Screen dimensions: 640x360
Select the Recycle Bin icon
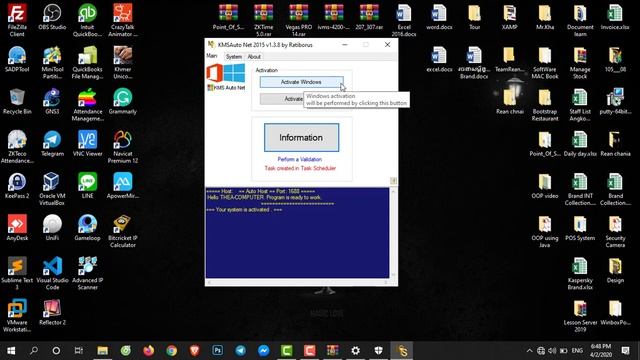click(x=17, y=102)
